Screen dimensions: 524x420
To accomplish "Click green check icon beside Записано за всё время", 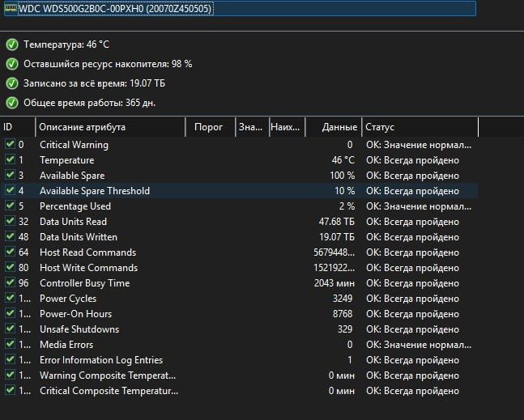I will [12, 83].
